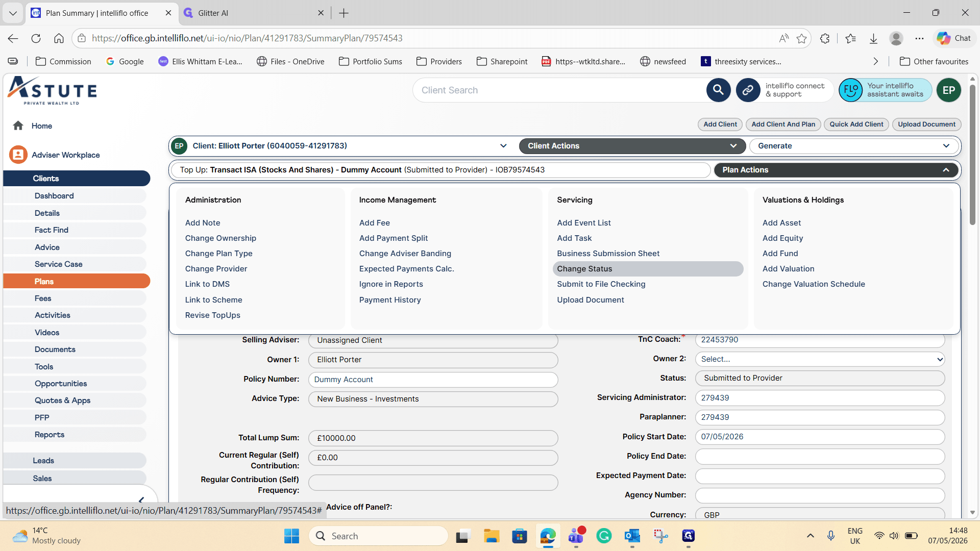Open the FLO intelliflo assistant icon
The width and height of the screenshot is (980, 551).
click(851, 90)
